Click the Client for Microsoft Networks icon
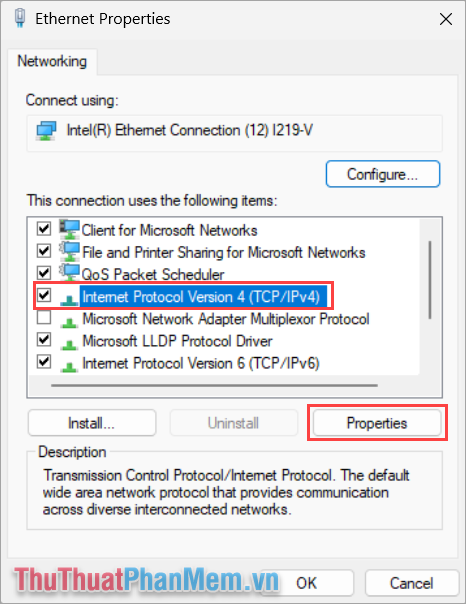466x604 pixels. (69, 230)
